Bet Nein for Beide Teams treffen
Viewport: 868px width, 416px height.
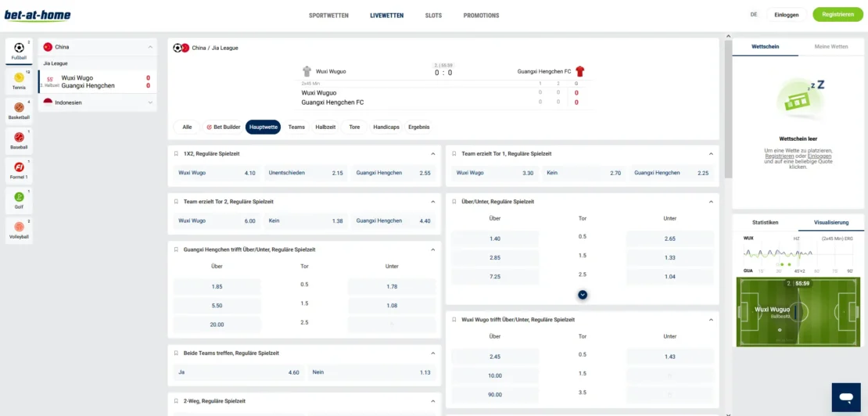click(x=371, y=372)
